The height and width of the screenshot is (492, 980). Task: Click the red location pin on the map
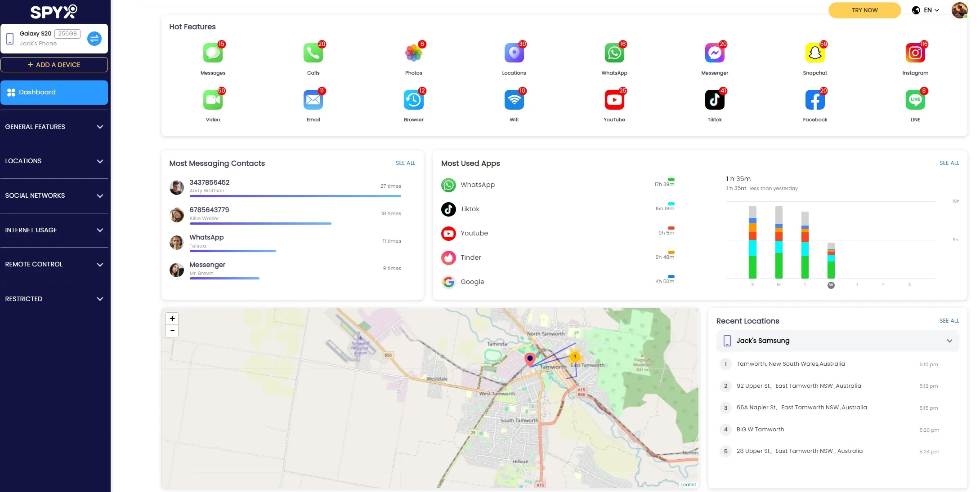click(530, 359)
